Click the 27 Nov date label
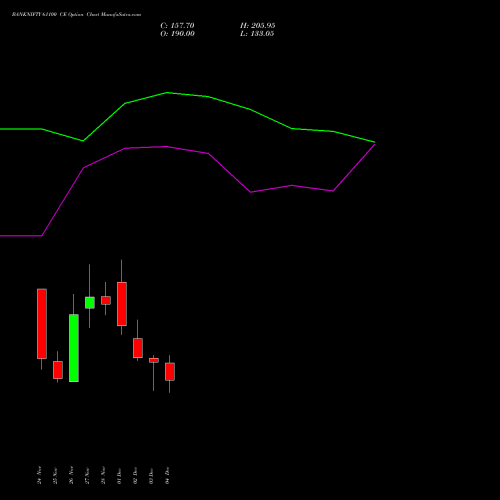 coord(87,476)
